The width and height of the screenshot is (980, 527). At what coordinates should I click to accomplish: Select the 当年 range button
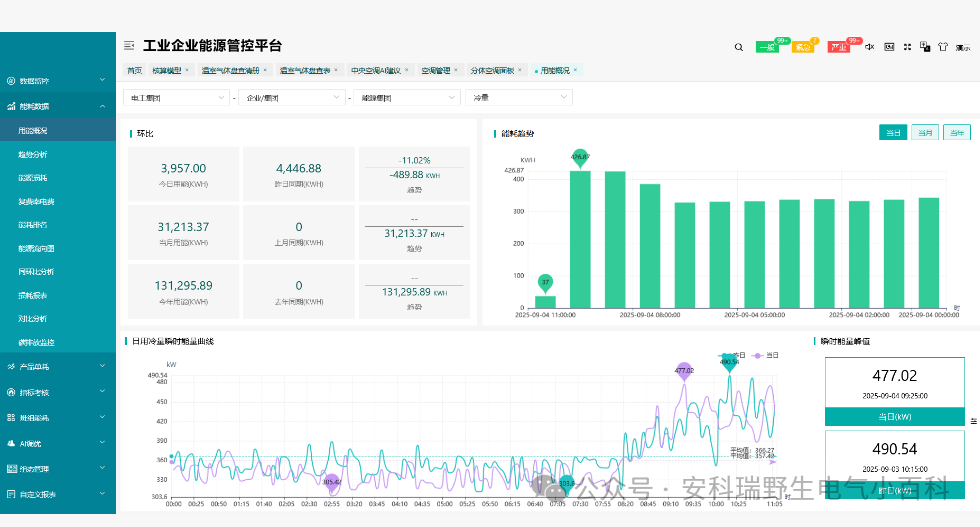[957, 133]
